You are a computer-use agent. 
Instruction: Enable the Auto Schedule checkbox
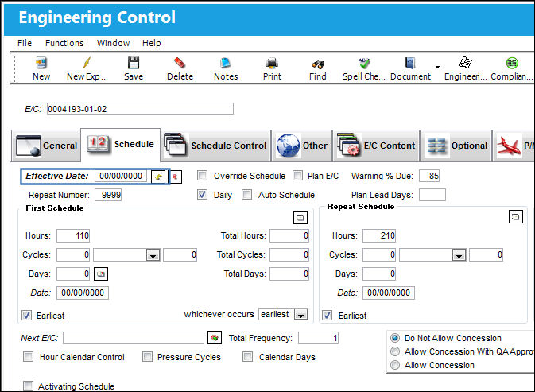tap(246, 195)
